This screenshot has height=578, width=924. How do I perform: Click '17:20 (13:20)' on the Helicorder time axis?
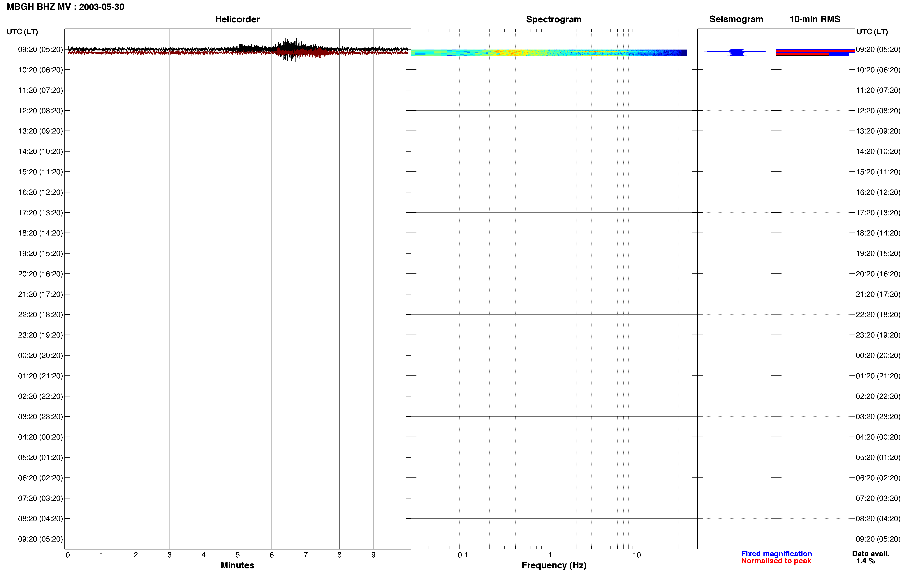point(41,212)
